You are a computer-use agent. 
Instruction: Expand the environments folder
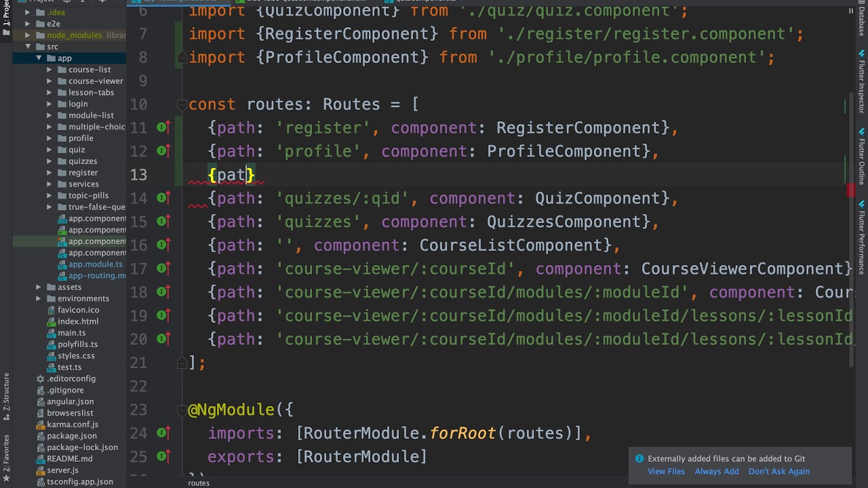tap(39, 299)
